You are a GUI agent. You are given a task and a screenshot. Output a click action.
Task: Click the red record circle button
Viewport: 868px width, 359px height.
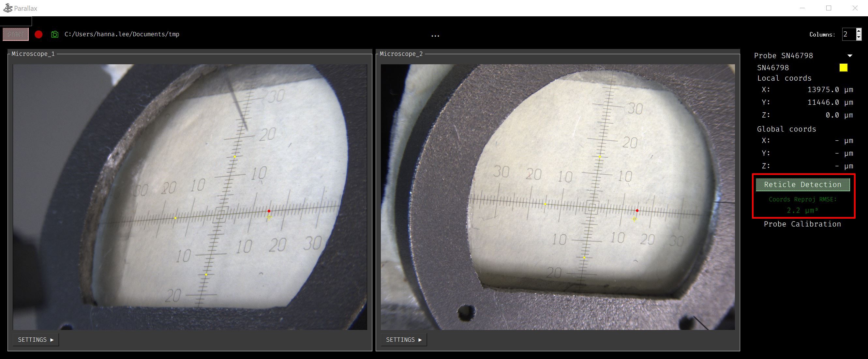(x=38, y=34)
